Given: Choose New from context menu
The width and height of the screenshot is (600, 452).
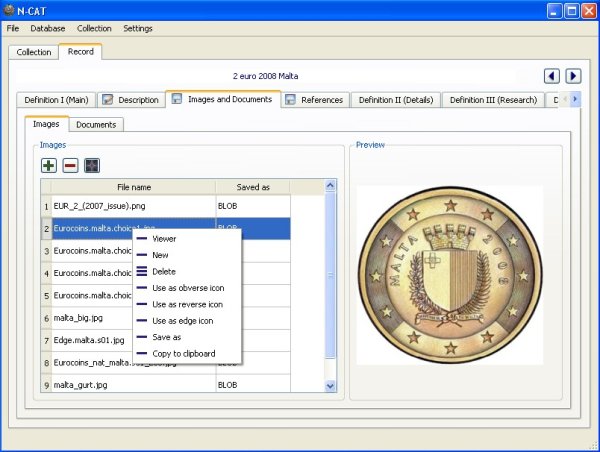Looking at the screenshot, I should tap(187, 255).
